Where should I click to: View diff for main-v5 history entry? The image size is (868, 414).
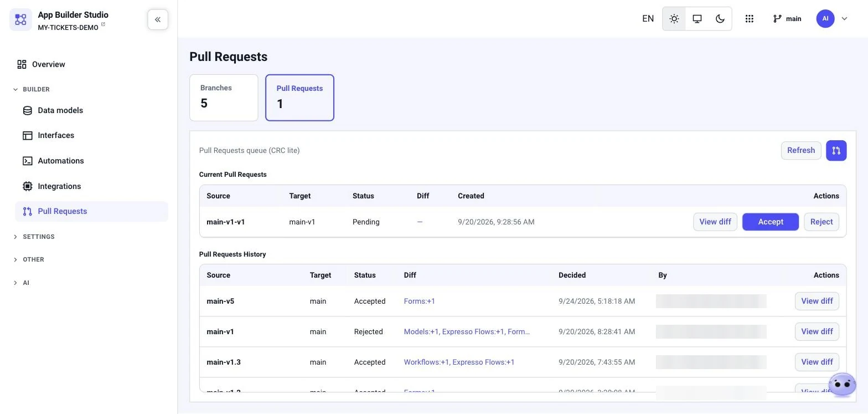tap(817, 301)
